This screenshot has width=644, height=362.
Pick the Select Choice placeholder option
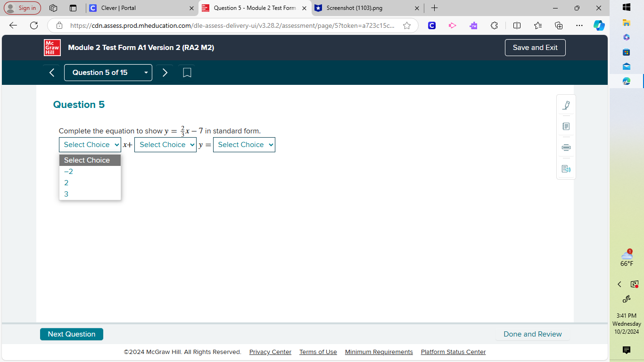click(x=90, y=160)
